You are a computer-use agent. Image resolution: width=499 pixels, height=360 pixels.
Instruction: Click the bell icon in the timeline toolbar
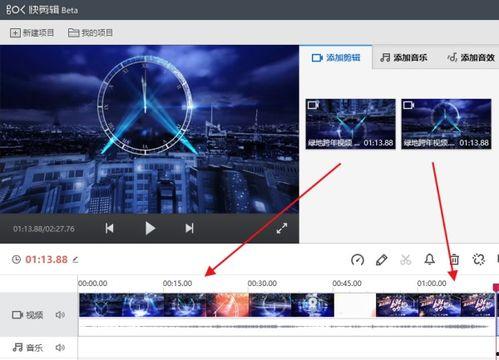pyautogui.click(x=430, y=259)
